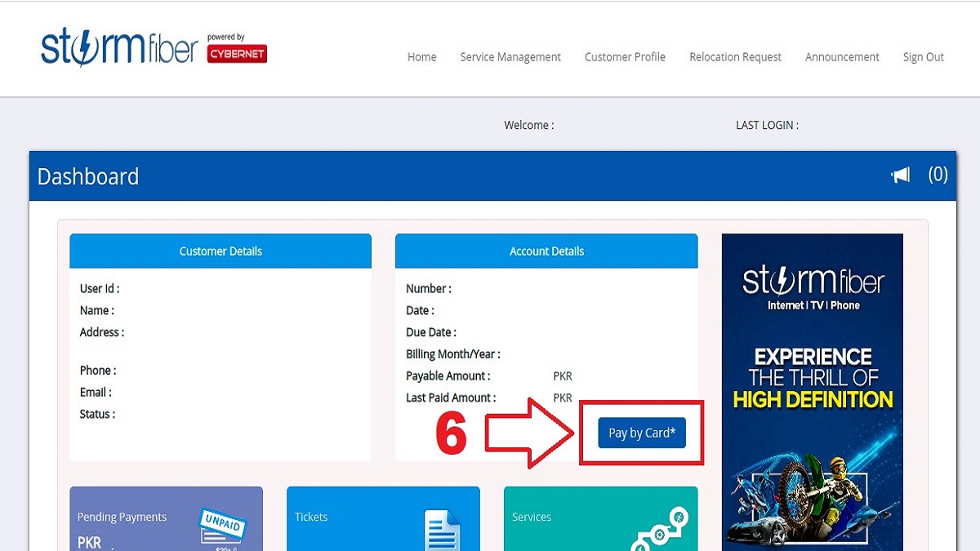Open the announcements megaphone icon
The width and height of the screenshot is (980, 551).
(x=901, y=175)
